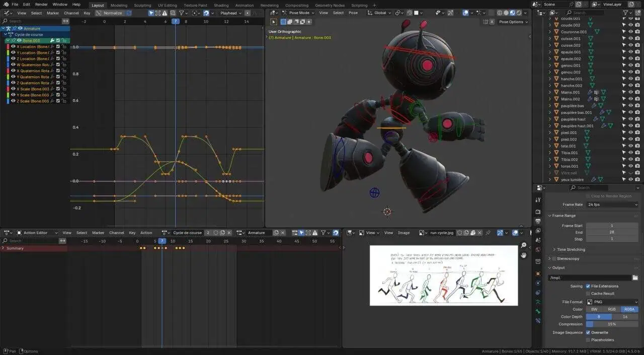Open the Bone properties tab icon
Image resolution: width=644 pixels, height=355 pixels.
538,311
